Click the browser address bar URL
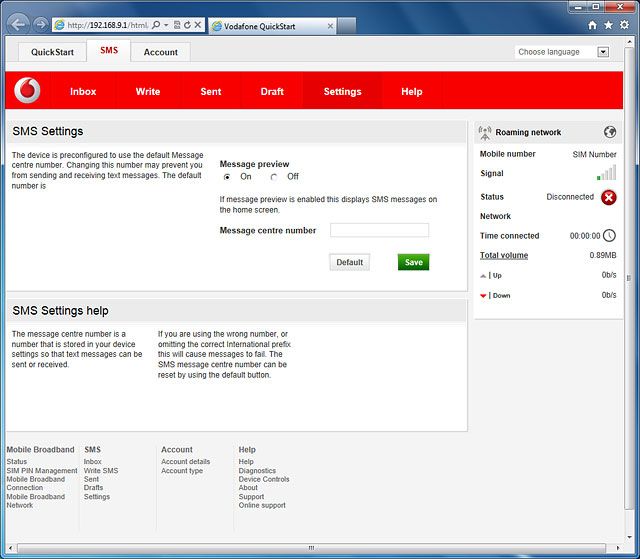The height and width of the screenshot is (559, 640). [x=108, y=25]
